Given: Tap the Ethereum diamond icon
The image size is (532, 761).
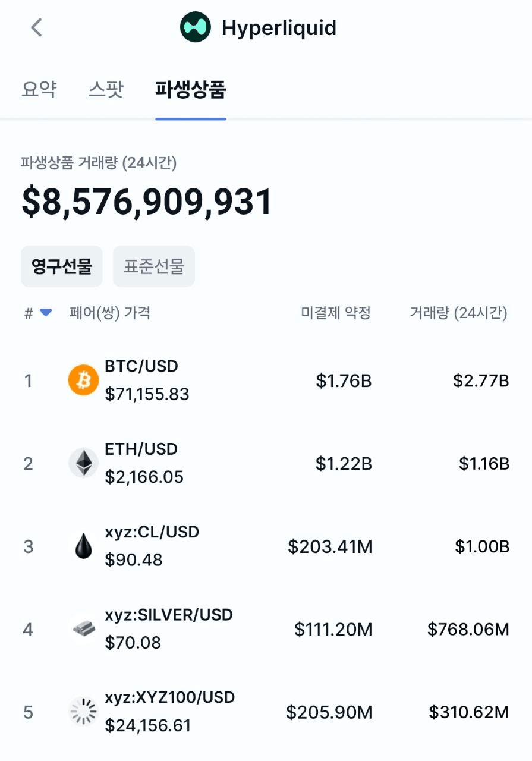Looking at the screenshot, I should [x=83, y=463].
